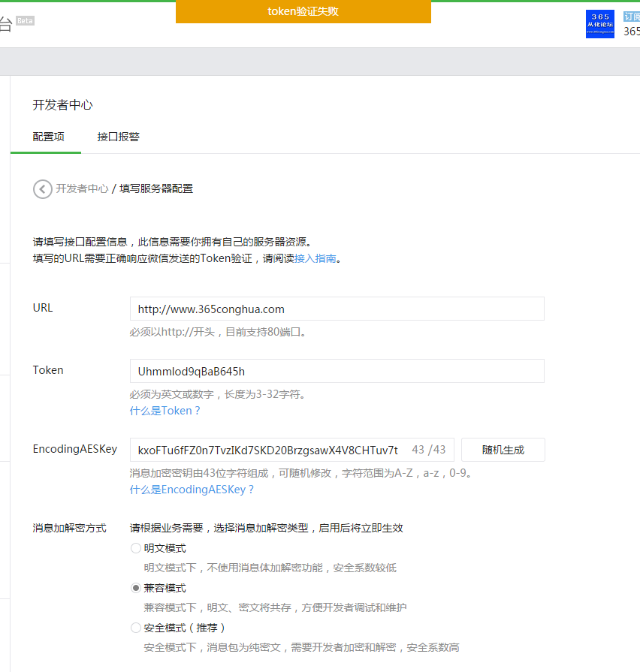Click the 安全模式下 description text
Image resolution: width=640 pixels, height=672 pixels.
301,647
